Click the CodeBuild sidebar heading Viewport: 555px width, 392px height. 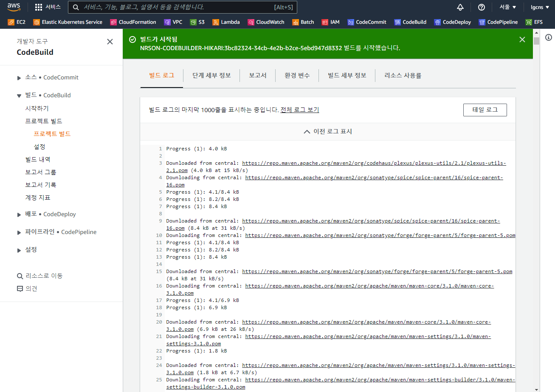coord(35,52)
